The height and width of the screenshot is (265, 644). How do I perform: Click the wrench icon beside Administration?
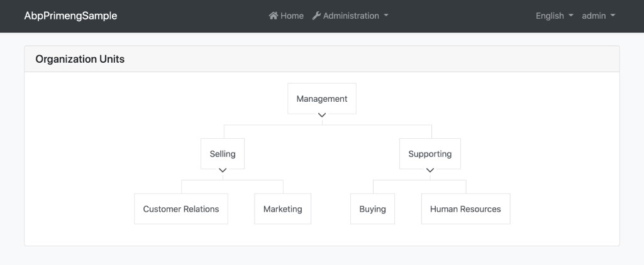(316, 16)
